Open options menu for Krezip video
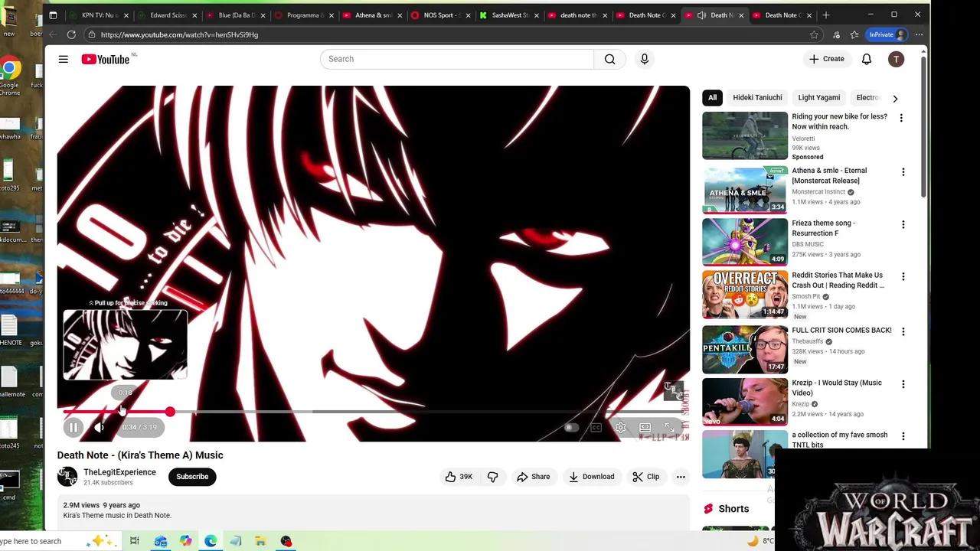This screenshot has width=980, height=551. pos(903,384)
